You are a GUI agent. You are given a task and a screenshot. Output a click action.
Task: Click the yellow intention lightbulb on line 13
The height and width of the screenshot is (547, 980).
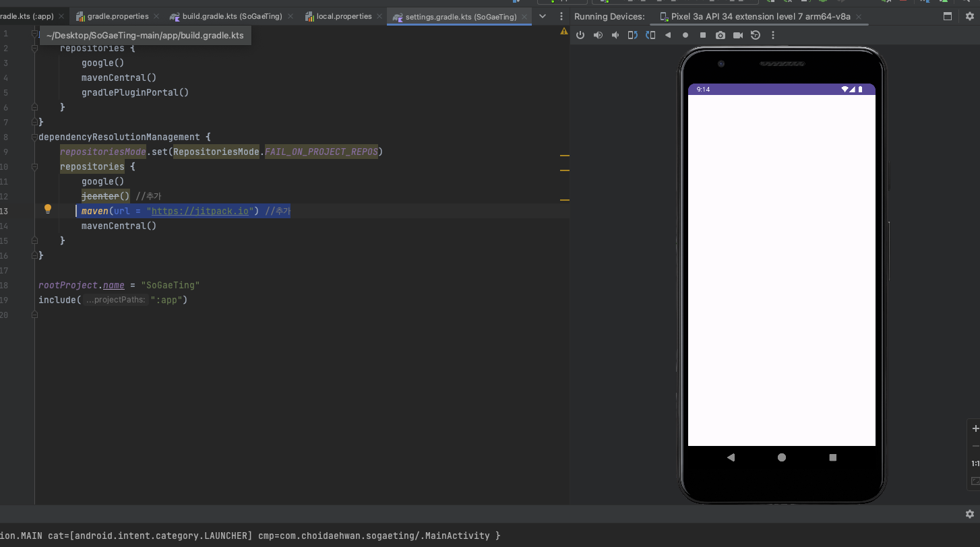[48, 209]
